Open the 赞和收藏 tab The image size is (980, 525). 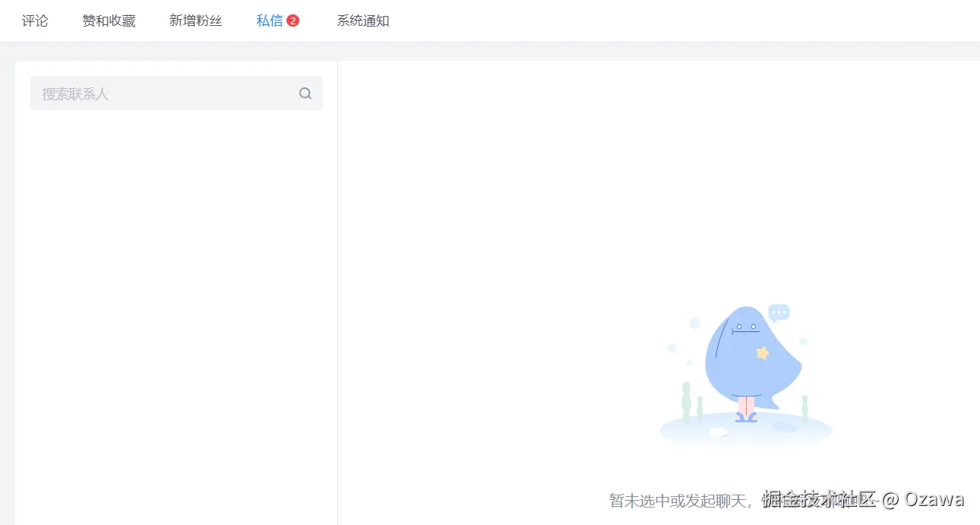109,21
